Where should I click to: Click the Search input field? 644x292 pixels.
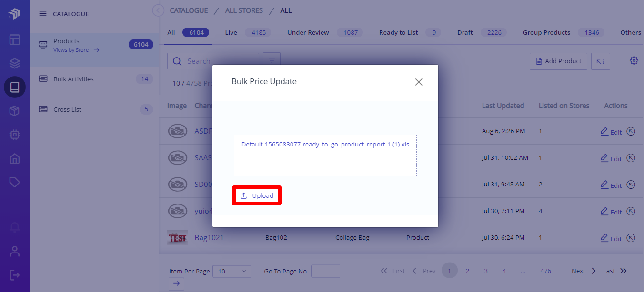(x=213, y=61)
